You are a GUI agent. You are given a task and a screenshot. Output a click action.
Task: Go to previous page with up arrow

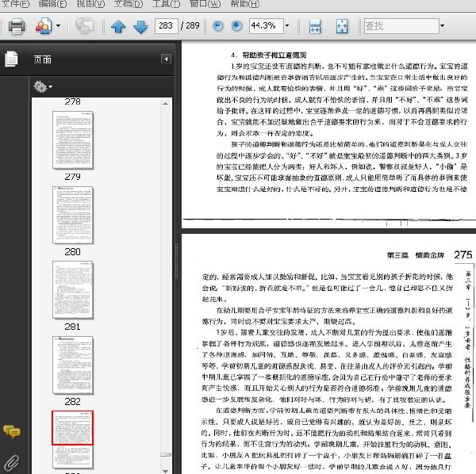118,26
